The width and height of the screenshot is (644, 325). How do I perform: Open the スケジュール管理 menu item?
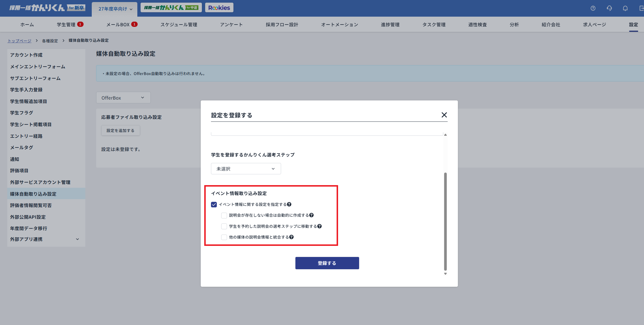179,25
